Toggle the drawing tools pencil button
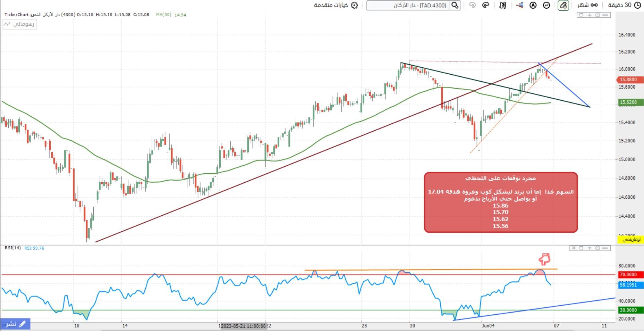 563,5
